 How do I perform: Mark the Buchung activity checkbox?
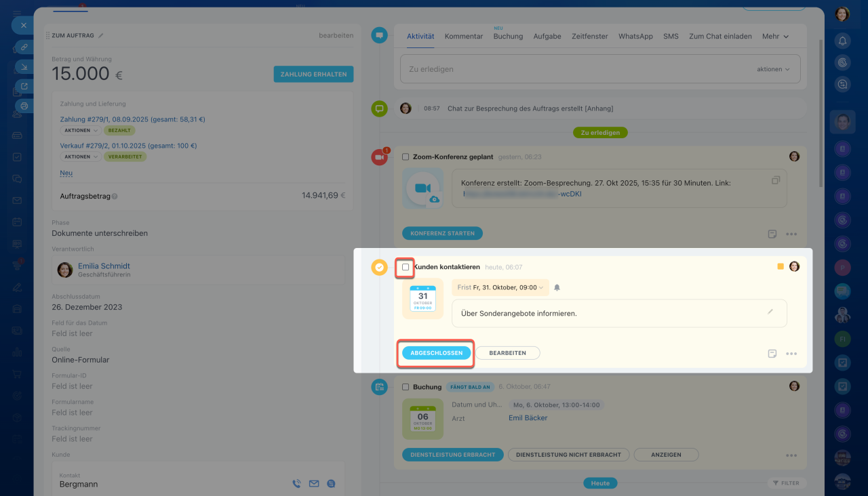406,387
